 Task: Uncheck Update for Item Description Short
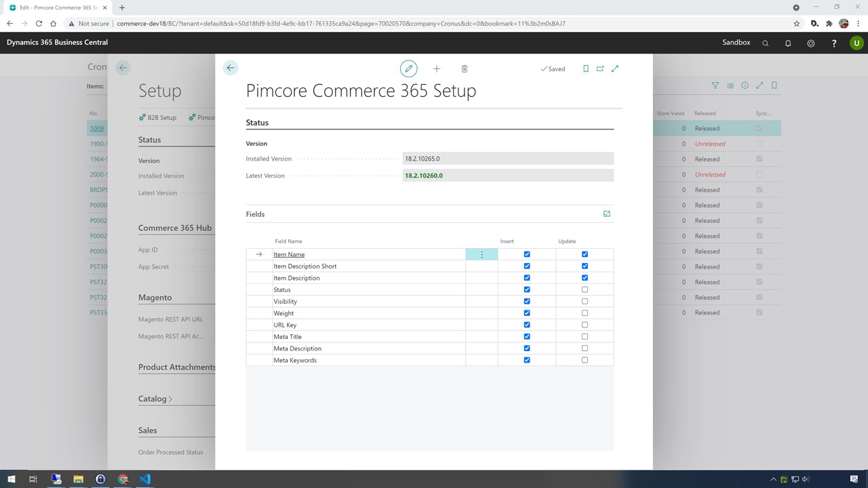point(585,266)
